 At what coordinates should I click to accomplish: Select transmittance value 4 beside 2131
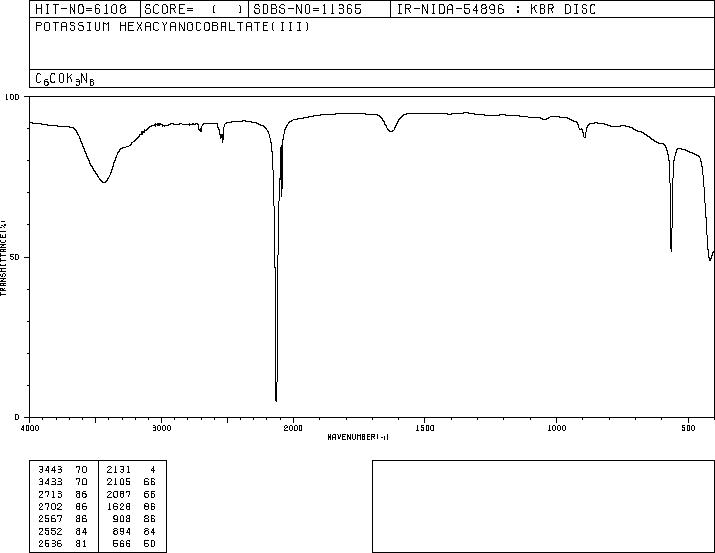pos(153,470)
